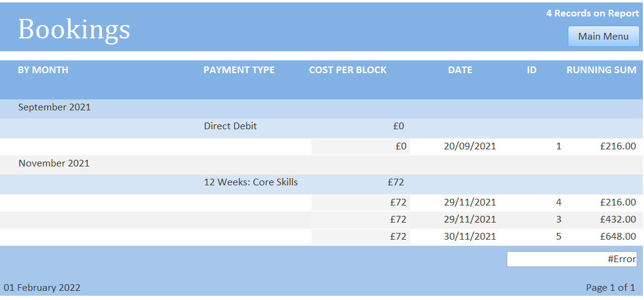Select the date 20/09/2021

[x=470, y=146]
